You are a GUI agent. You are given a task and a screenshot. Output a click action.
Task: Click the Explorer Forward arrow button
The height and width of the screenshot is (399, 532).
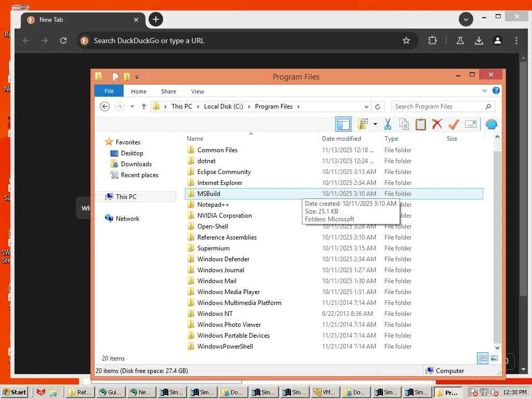[x=119, y=107]
